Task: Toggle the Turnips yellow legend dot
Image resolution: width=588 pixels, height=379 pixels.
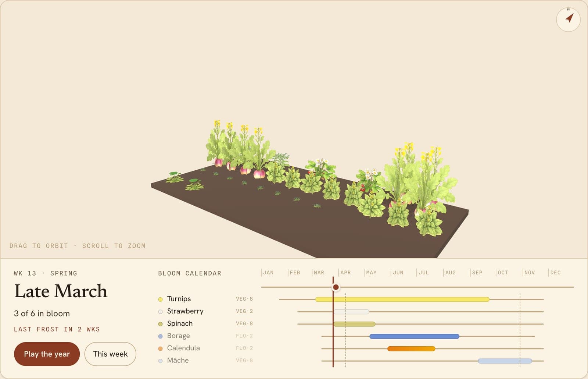Action: (x=160, y=299)
